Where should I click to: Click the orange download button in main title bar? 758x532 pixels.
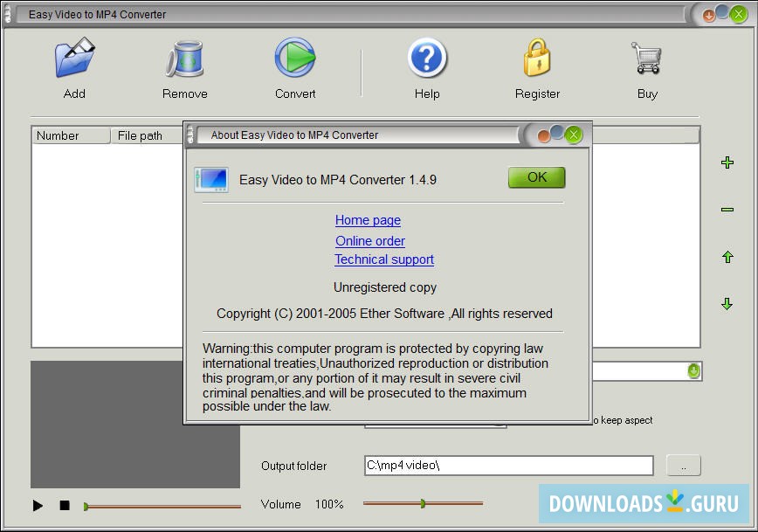[709, 16]
